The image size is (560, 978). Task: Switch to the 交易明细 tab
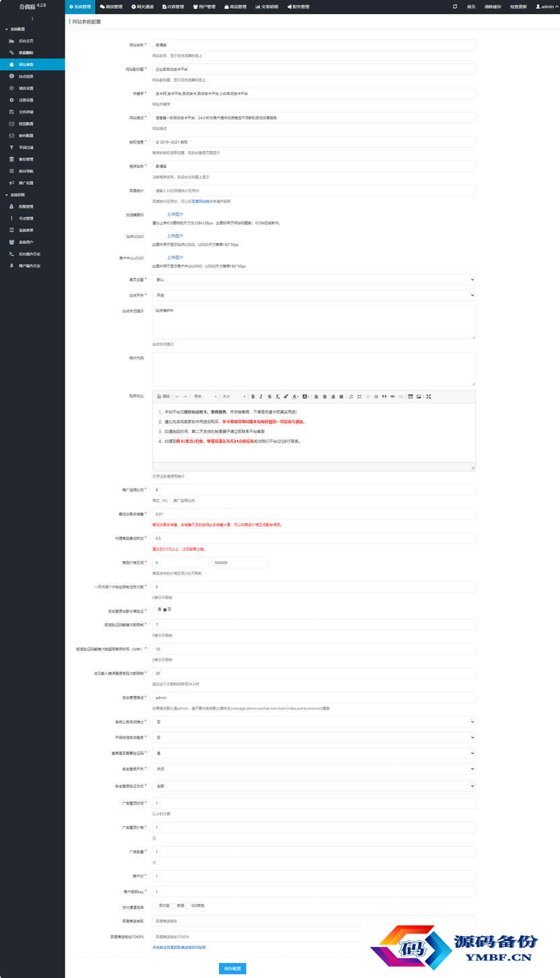(x=266, y=6)
